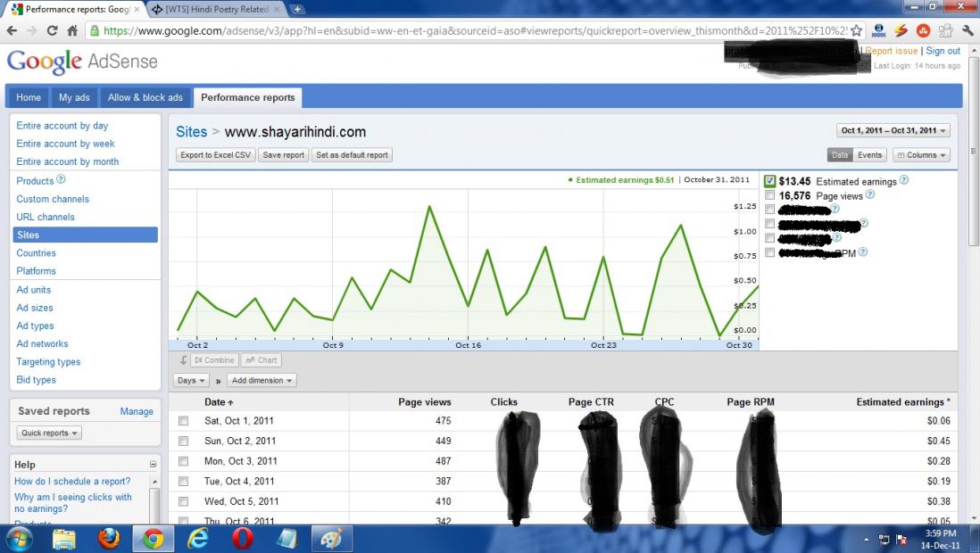Launch Internet Explorer from taskbar
The height and width of the screenshot is (553, 980).
coord(198,539)
